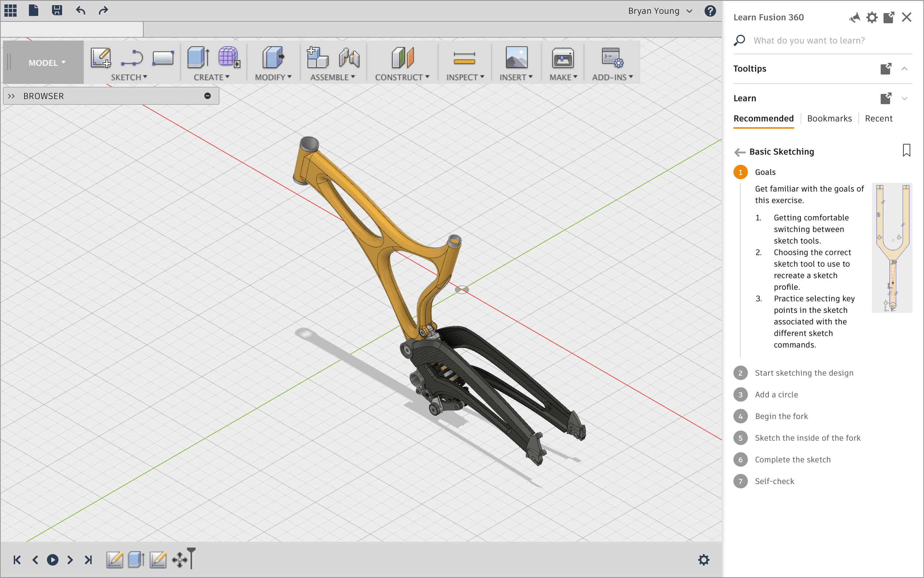The height and width of the screenshot is (578, 924).
Task: Switch to the Bookmarks tab
Action: click(x=829, y=118)
